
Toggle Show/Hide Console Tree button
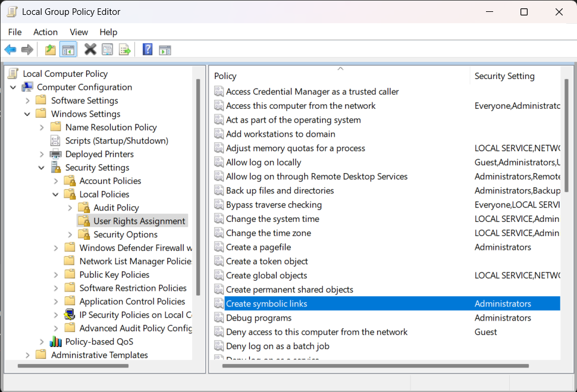pyautogui.click(x=68, y=50)
